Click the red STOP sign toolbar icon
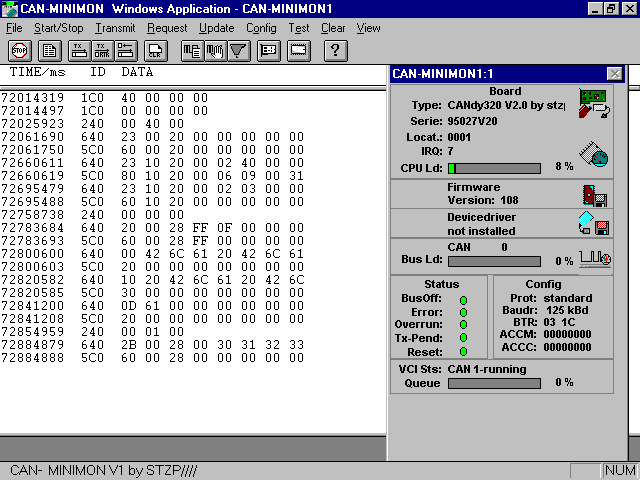Screen dimensions: 640x480 tap(19, 51)
